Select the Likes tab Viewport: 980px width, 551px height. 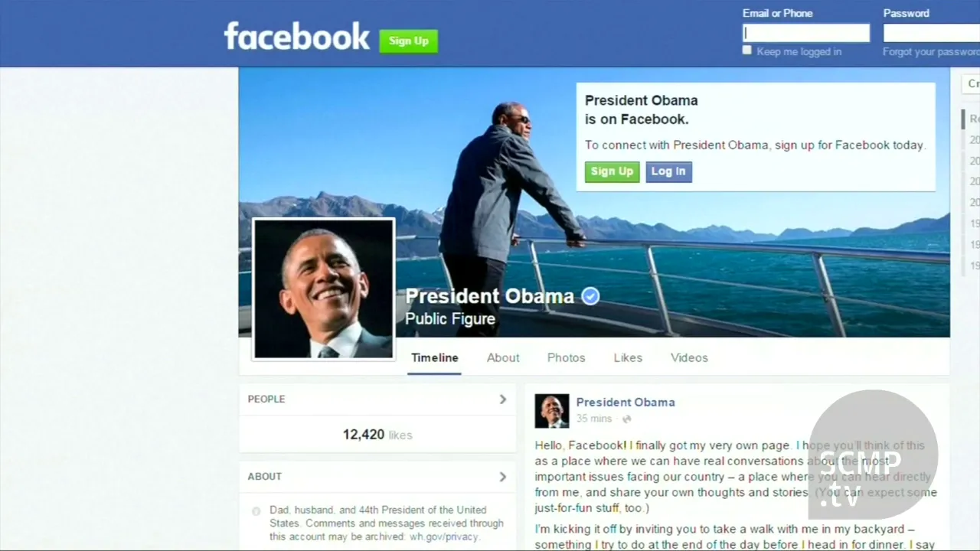[628, 357]
